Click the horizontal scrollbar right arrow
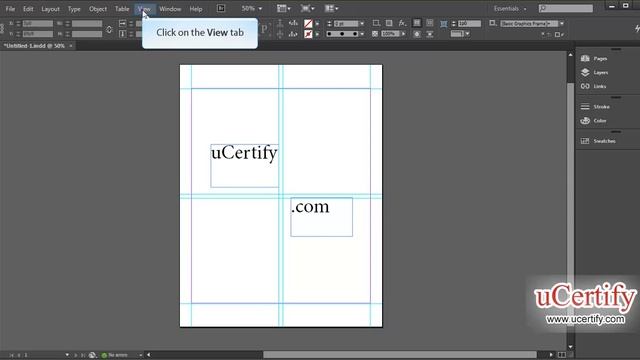 551,355
